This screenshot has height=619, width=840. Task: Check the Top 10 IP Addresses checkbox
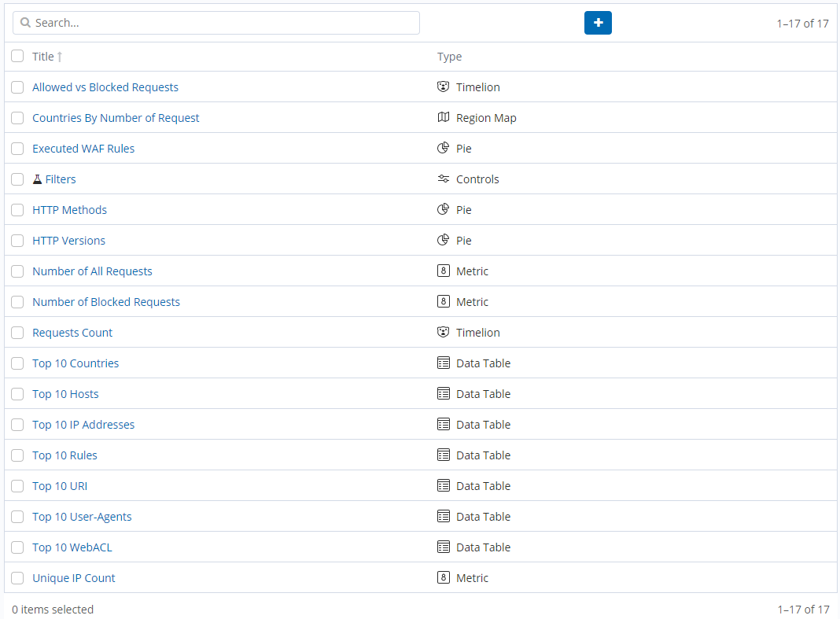(17, 425)
